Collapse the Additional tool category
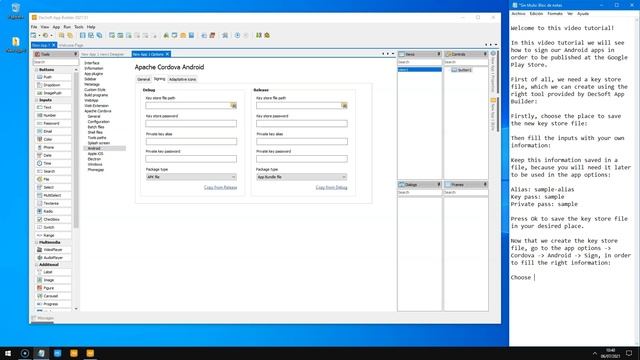 click(36, 265)
